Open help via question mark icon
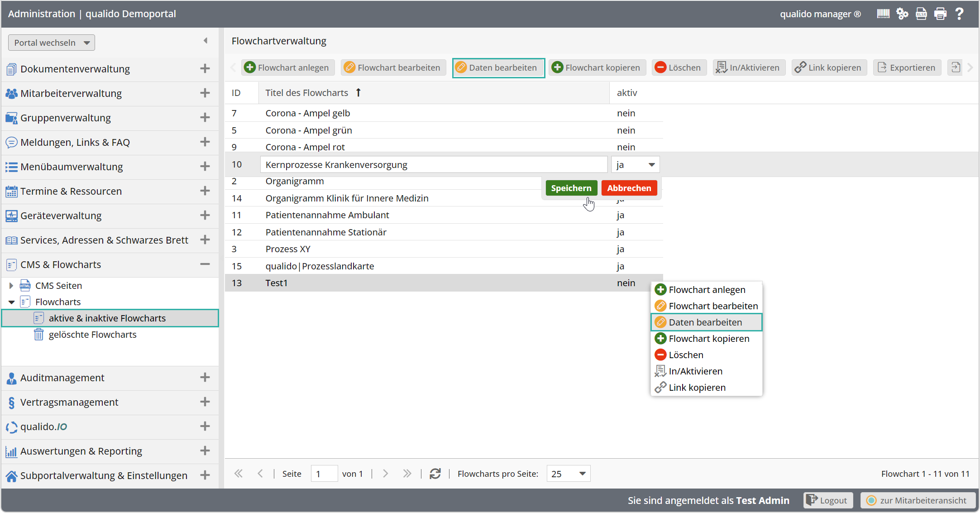The image size is (980, 513). click(x=959, y=14)
